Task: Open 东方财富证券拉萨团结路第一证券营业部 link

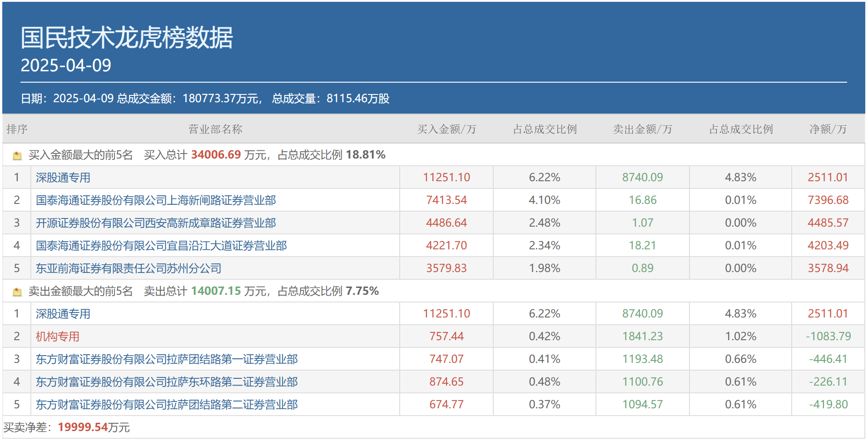Action: click(x=167, y=359)
